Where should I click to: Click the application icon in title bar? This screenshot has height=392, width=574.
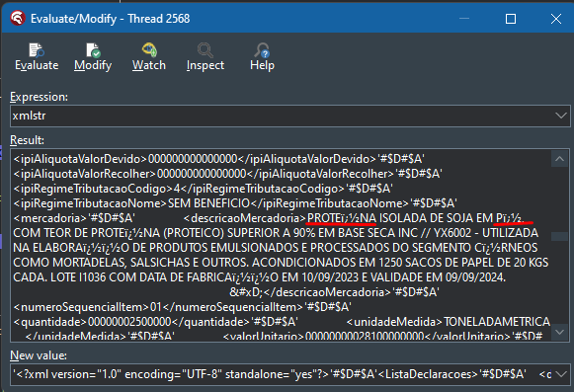click(18, 18)
